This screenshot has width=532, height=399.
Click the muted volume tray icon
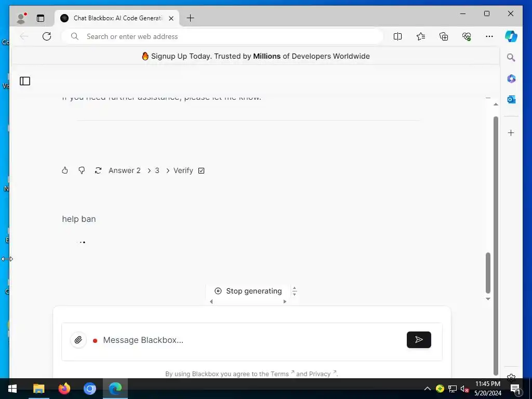[464, 389]
